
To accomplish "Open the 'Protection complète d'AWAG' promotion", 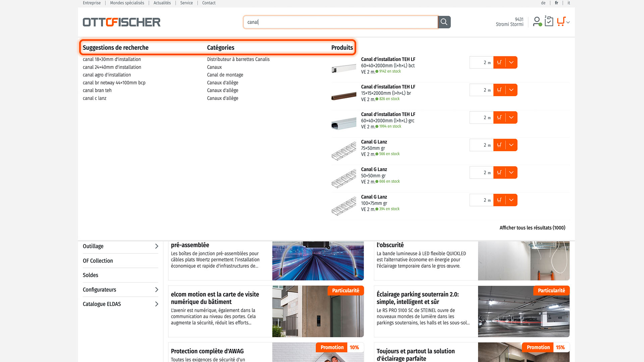I will point(207,351).
